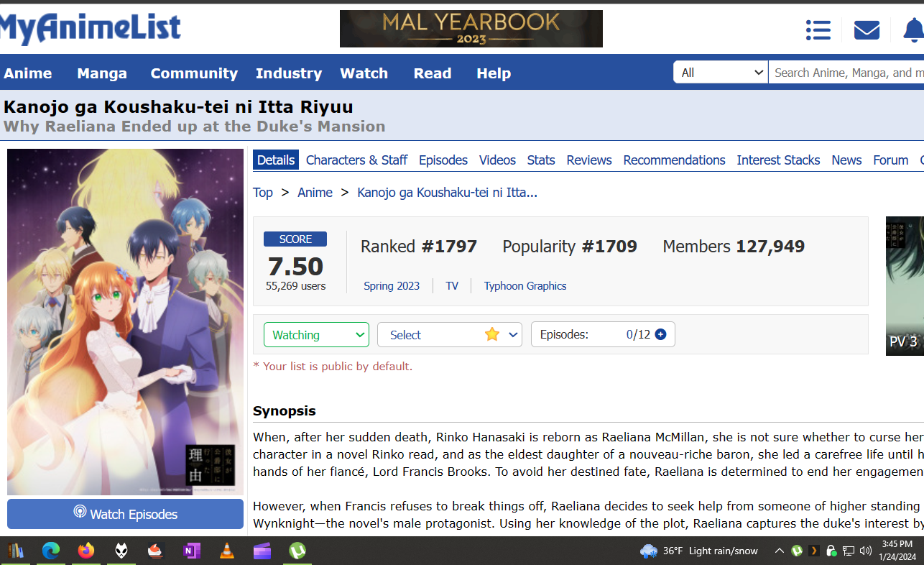
Task: Click the Members 127,949 text
Action: (734, 247)
